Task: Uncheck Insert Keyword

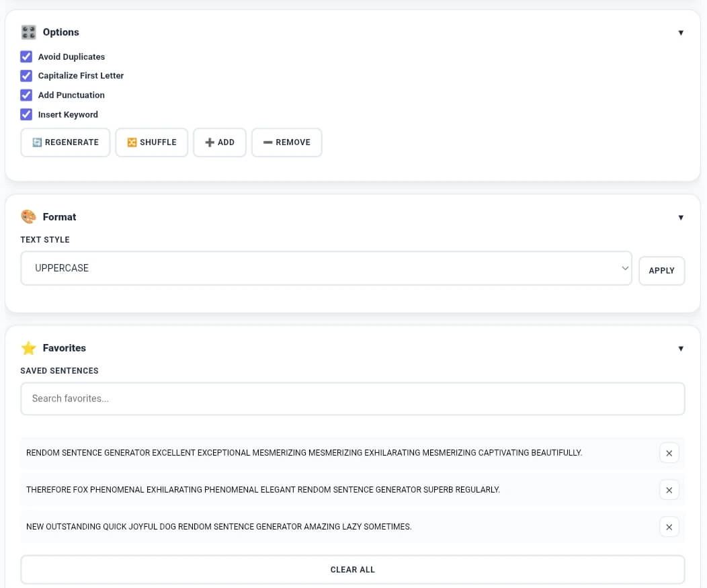Action: (26, 114)
